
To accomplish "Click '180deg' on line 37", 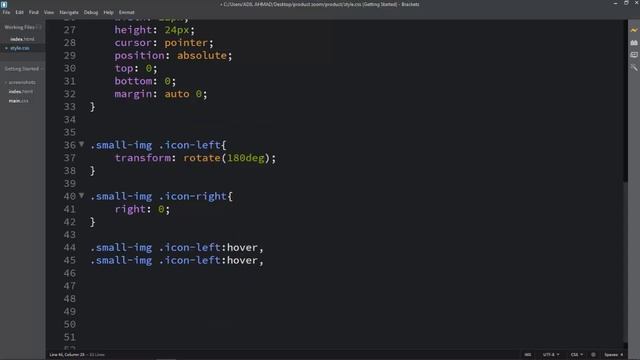I will 246,158.
